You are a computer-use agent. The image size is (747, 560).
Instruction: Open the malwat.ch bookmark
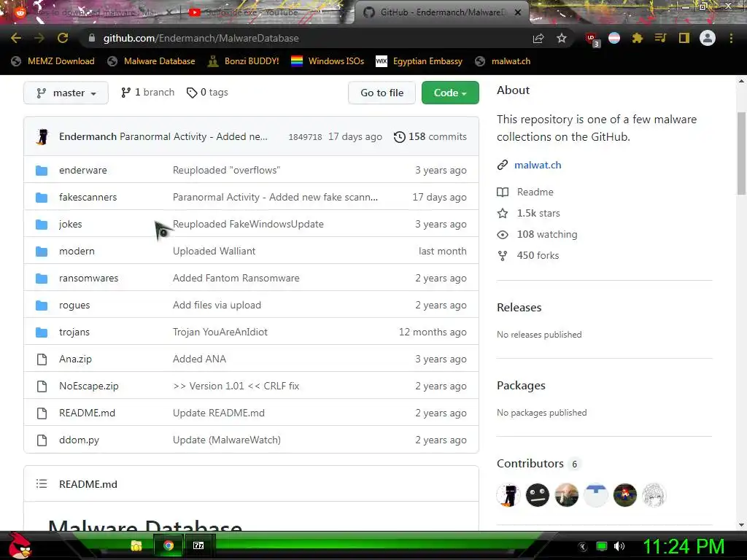click(503, 61)
